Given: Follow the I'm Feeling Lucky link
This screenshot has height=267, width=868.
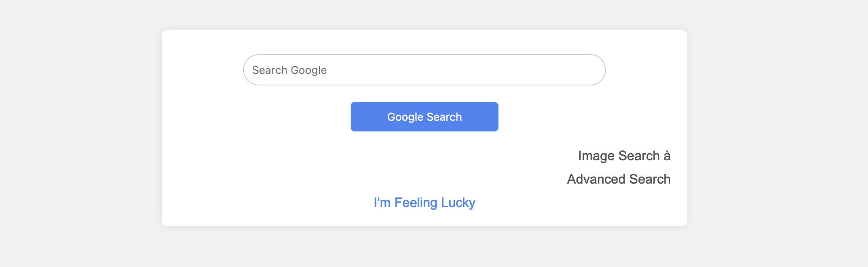Looking at the screenshot, I should (x=424, y=203).
